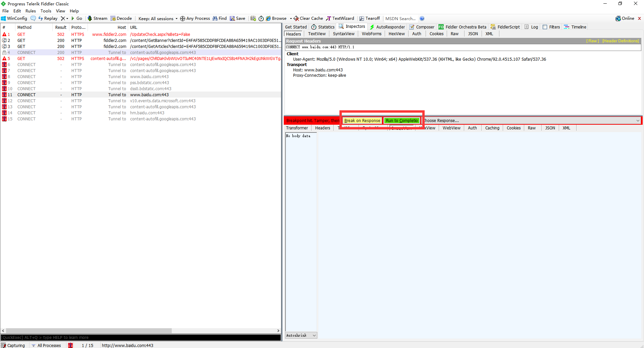Open the Autoshrink dropdown
Screen dimensions: 644x348
click(301, 335)
